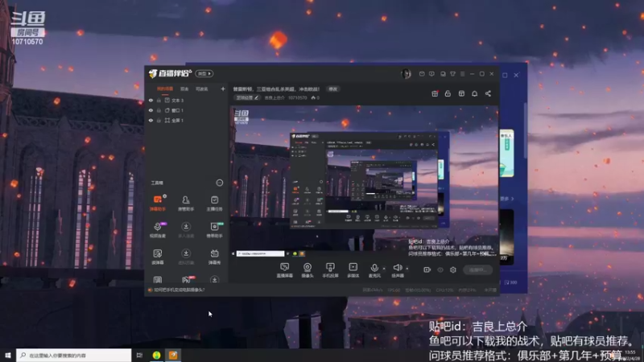
Task: Click the skin shirt icon in title bar
Action: [452, 74]
